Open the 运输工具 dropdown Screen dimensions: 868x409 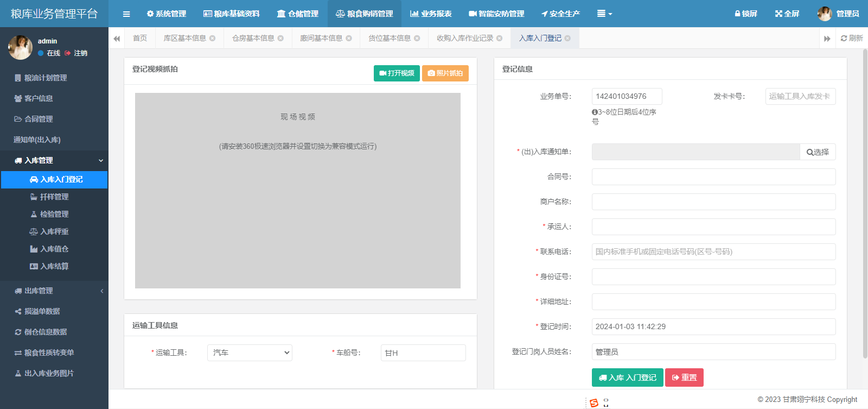pos(250,353)
